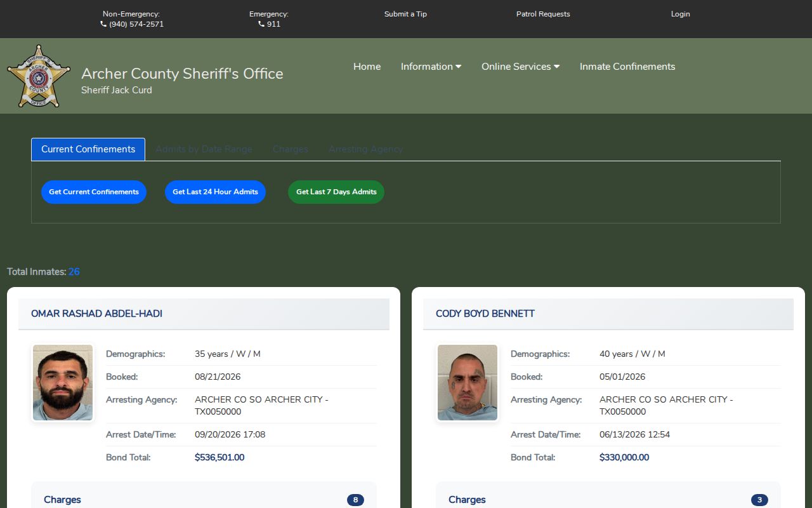
Task: Click Get Last 7 Days Admits
Action: [x=336, y=192]
